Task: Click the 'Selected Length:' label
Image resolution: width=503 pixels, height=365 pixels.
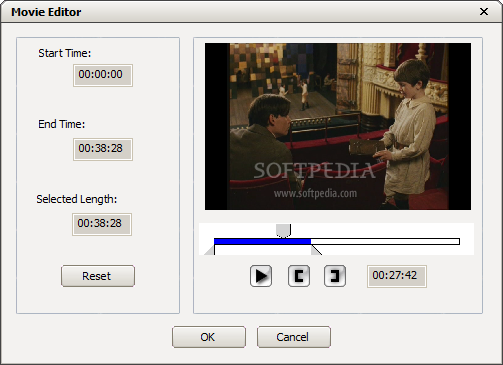Action: (x=77, y=199)
